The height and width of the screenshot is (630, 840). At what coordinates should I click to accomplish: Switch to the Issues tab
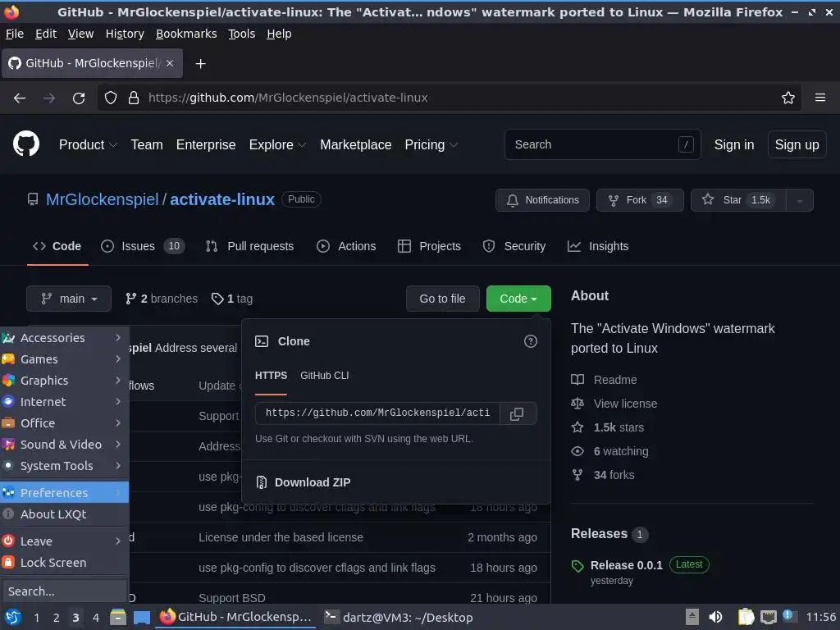pos(143,246)
